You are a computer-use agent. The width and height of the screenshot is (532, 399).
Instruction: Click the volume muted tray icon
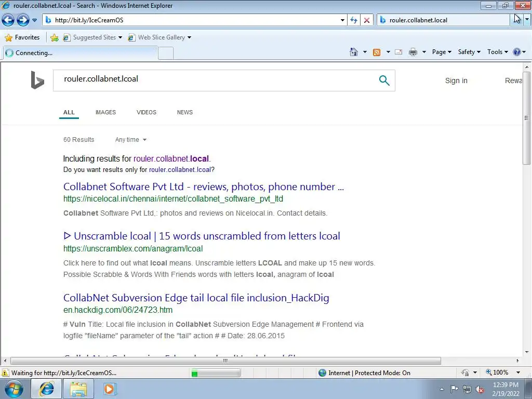pyautogui.click(x=480, y=390)
